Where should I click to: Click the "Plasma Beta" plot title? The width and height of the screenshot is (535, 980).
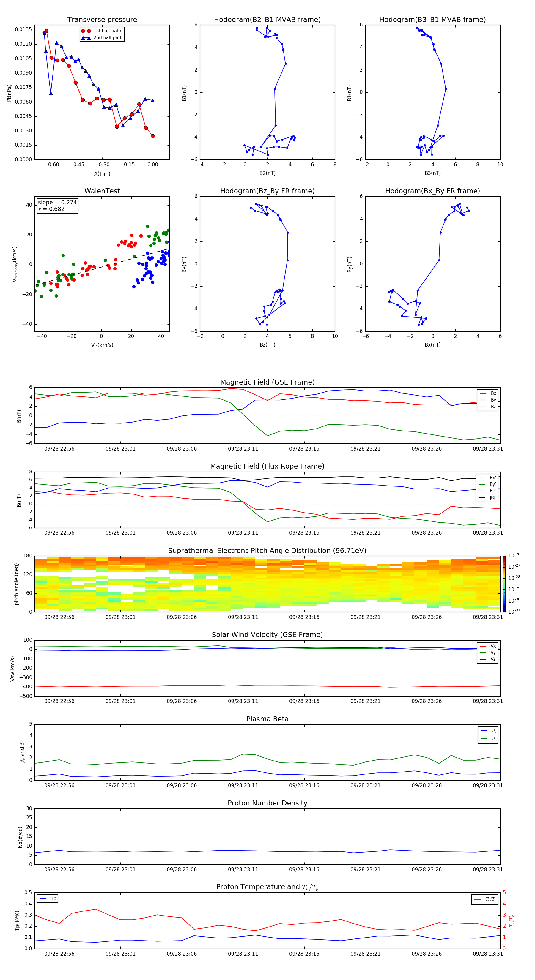(267, 719)
